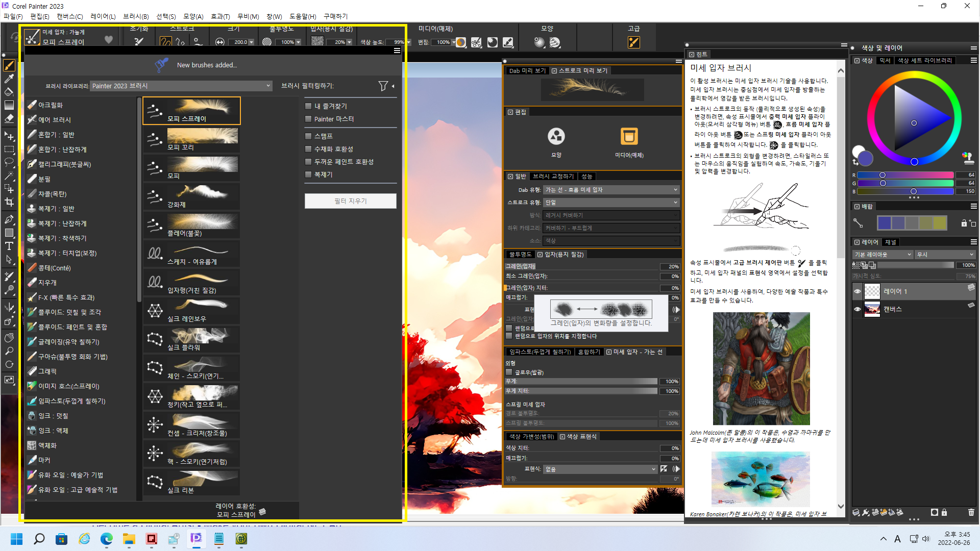Hide the 레이어 1 layer visibility eye
980x551 pixels.
[857, 292]
